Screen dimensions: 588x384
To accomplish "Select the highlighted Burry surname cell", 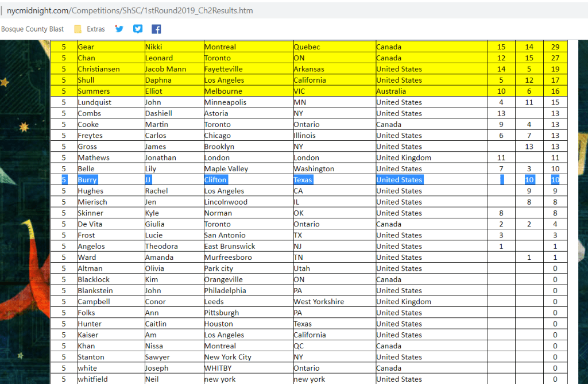I will tap(87, 180).
